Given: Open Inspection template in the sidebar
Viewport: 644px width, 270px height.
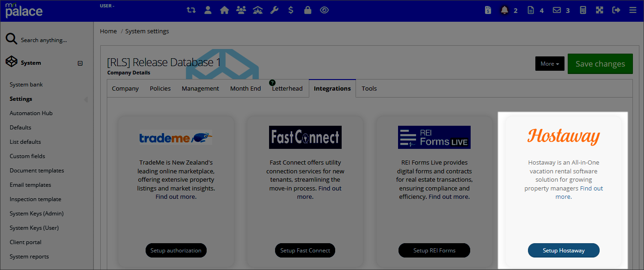Looking at the screenshot, I should [36, 199].
